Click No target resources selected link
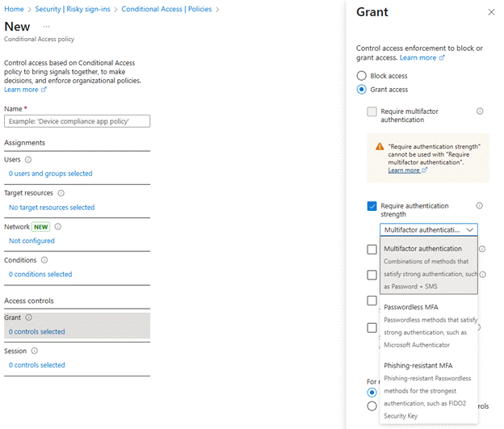This screenshot has height=429, width=504. (x=51, y=208)
